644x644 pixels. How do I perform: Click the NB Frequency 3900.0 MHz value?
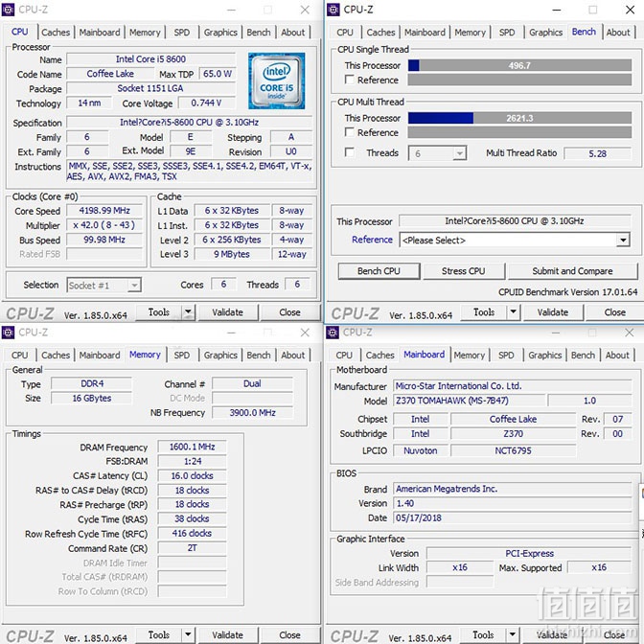pyautogui.click(x=252, y=412)
